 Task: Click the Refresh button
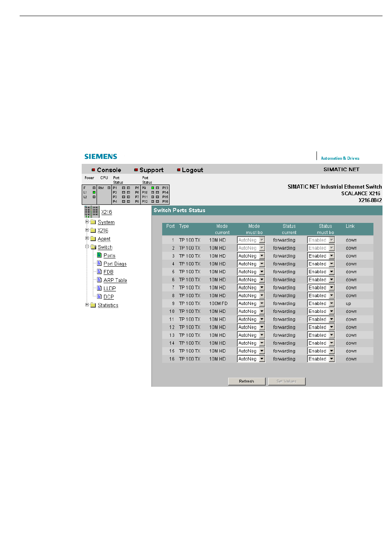pos(246,381)
